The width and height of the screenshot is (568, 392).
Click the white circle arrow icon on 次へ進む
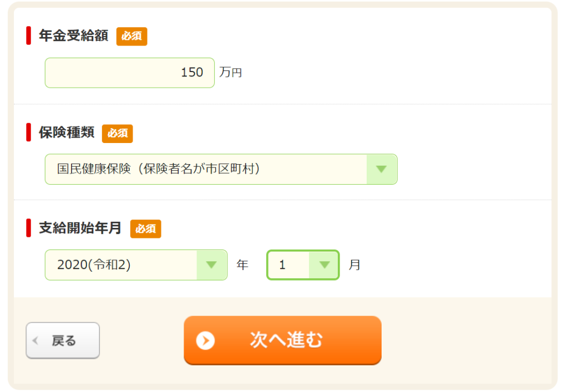coord(205,340)
